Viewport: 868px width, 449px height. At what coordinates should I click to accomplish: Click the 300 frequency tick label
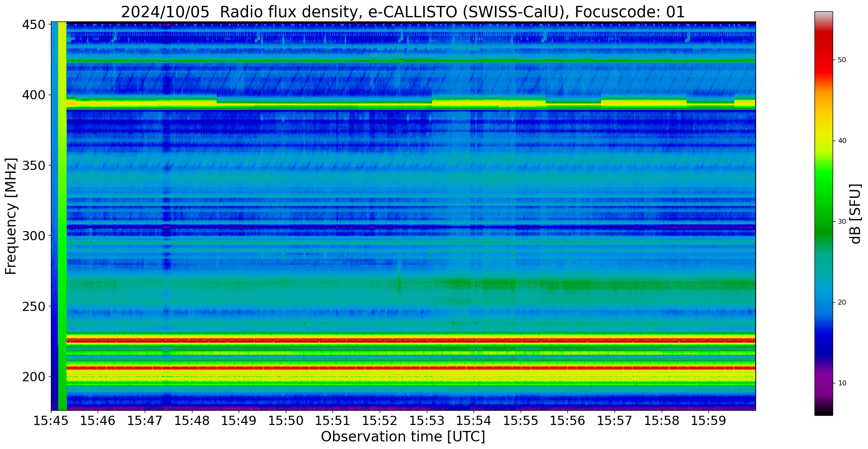click(34, 236)
